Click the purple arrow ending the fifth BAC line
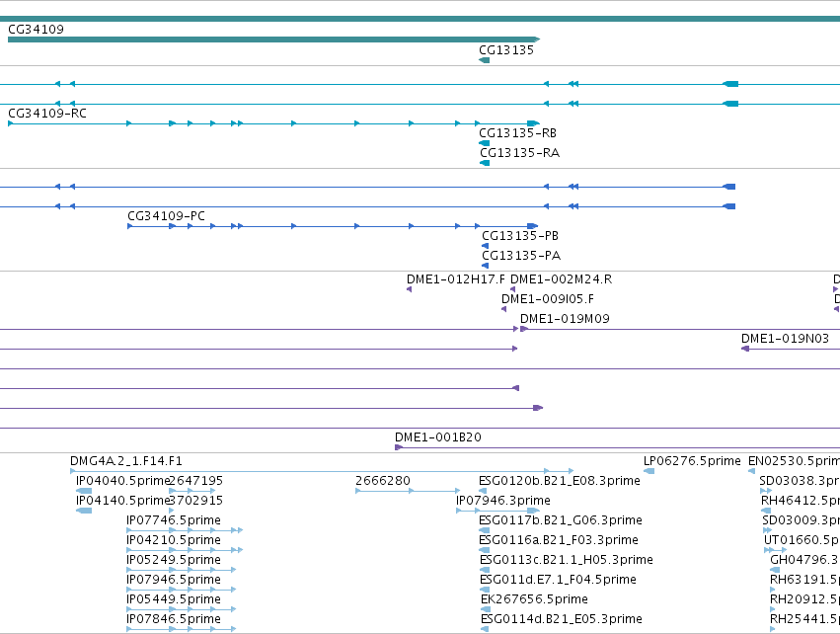The width and height of the screenshot is (840, 634). click(538, 409)
